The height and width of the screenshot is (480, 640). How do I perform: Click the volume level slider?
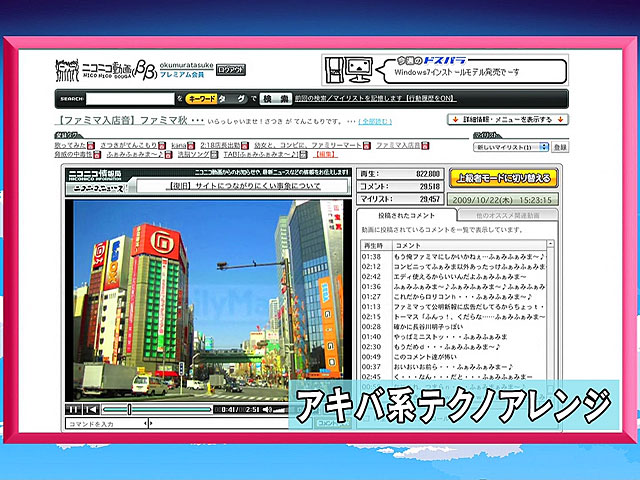(x=280, y=409)
